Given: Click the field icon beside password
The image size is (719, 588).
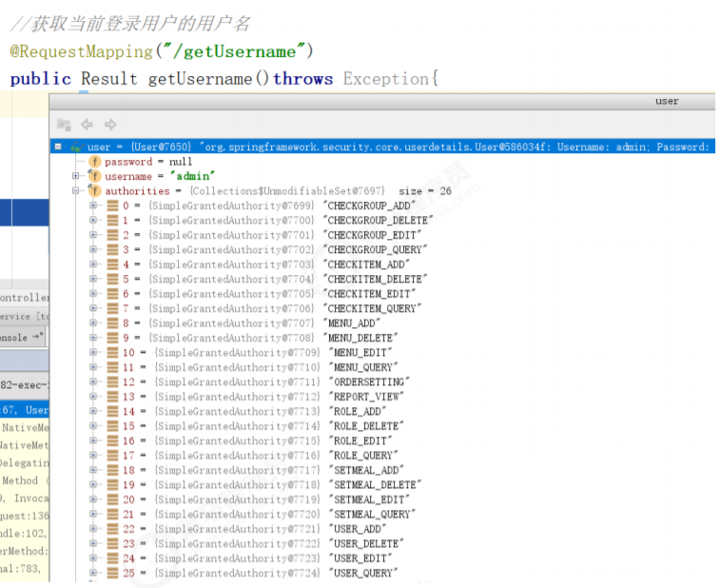Looking at the screenshot, I should (95, 162).
